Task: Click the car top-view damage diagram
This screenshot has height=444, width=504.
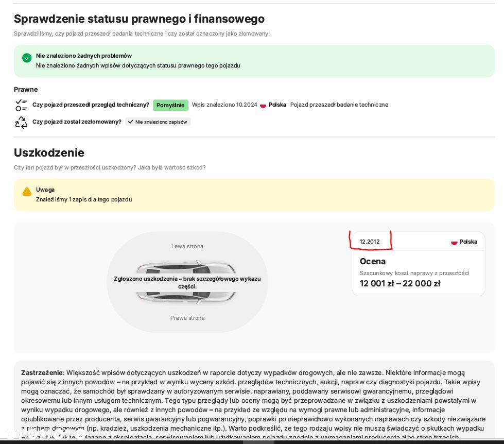Action: click(x=187, y=282)
